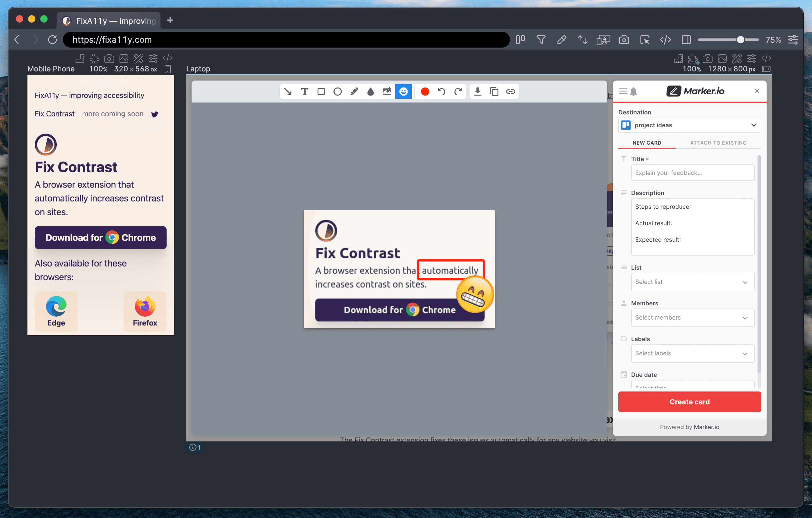Viewport: 812px width, 518px height.
Task: Toggle rulers icon on Mobile Phone pane
Action: pyautogui.click(x=80, y=59)
